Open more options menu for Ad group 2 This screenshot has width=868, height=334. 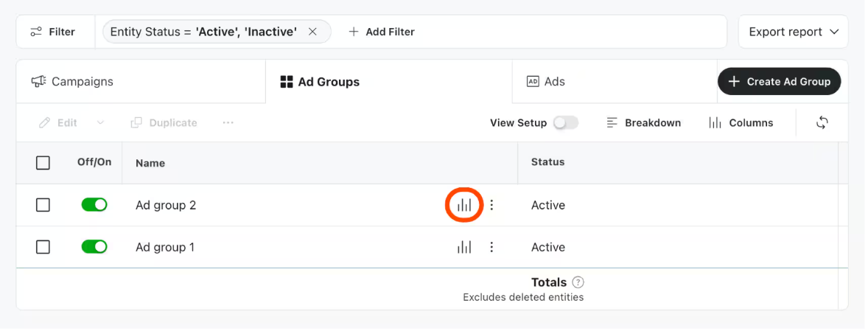pyautogui.click(x=491, y=205)
